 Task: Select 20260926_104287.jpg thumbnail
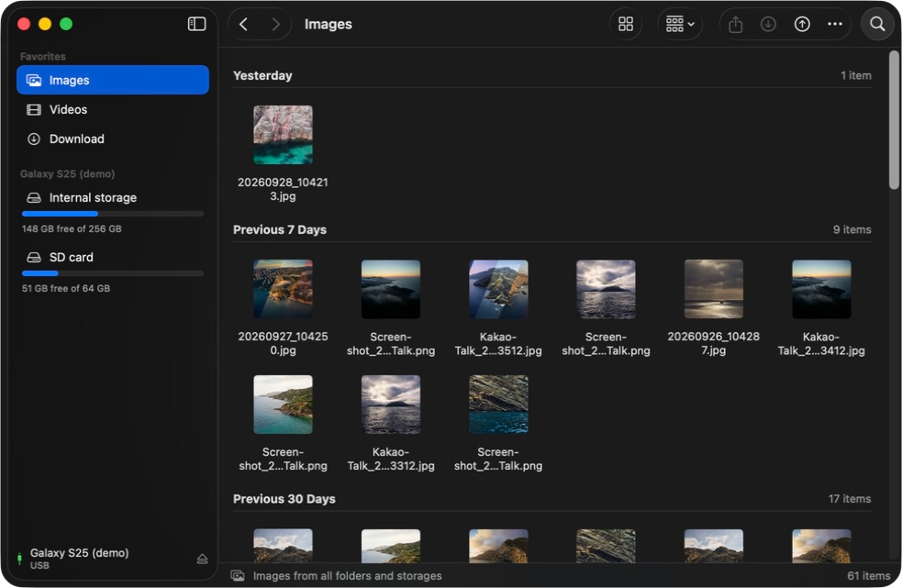pyautogui.click(x=713, y=289)
